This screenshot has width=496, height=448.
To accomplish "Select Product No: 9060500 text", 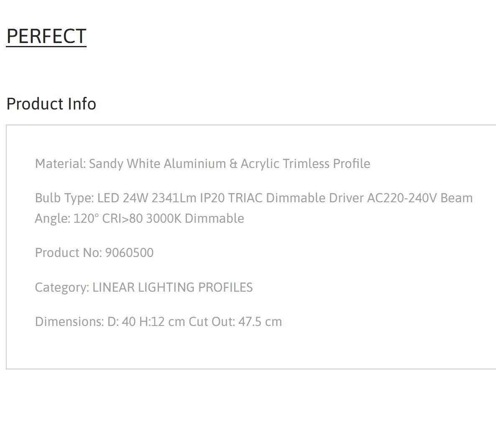I will (x=94, y=252).
